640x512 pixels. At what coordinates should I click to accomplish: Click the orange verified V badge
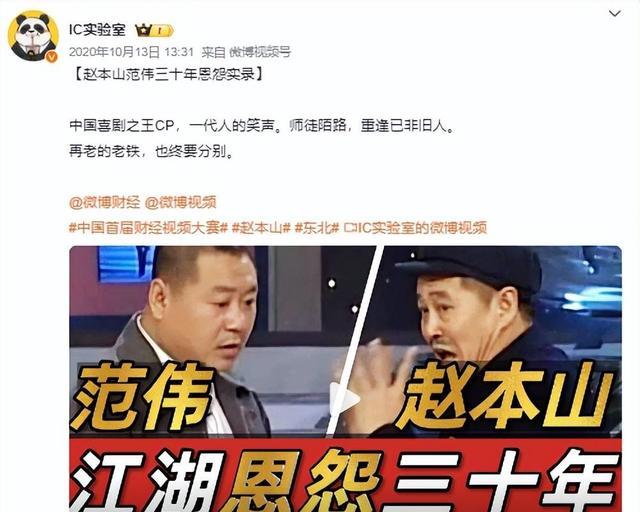pyautogui.click(x=52, y=57)
